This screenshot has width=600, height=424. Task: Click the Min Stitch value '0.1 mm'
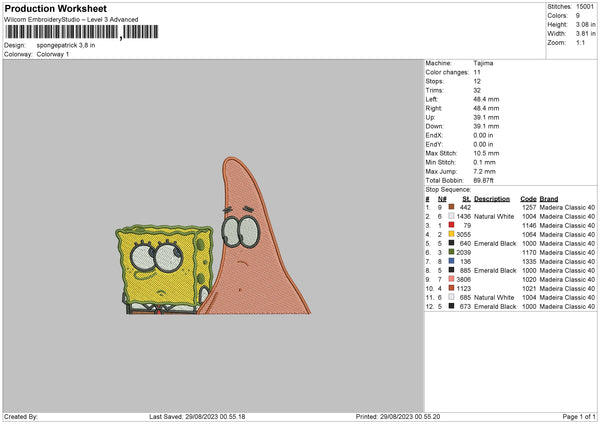tap(484, 162)
